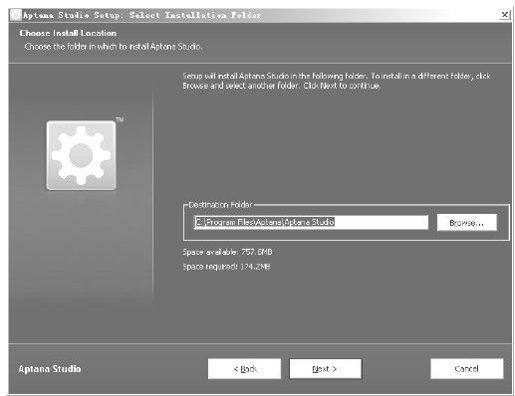Select the Choose Install Location heading

coord(68,33)
